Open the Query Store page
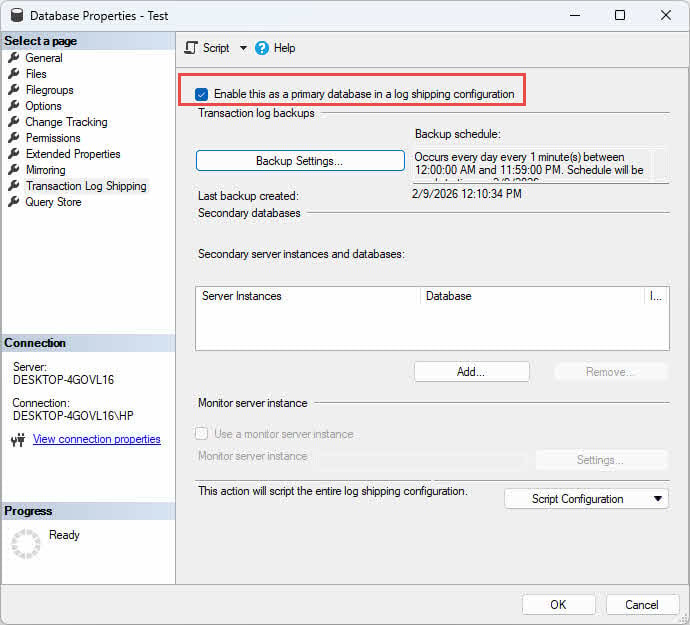This screenshot has height=625, width=690. pyautogui.click(x=53, y=202)
